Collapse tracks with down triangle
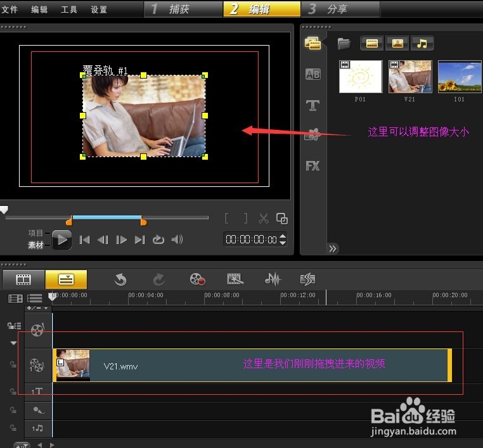This screenshot has width=483, height=448. (x=13, y=343)
